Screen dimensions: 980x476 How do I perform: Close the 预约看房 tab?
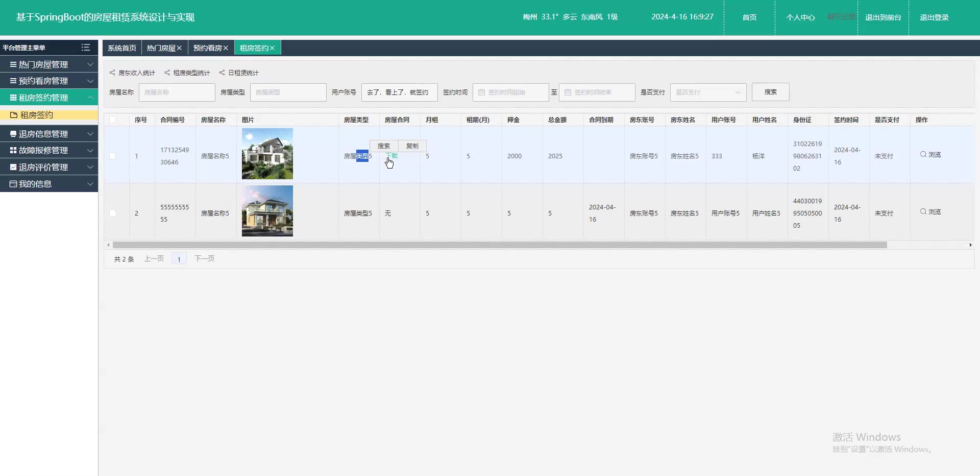(226, 48)
